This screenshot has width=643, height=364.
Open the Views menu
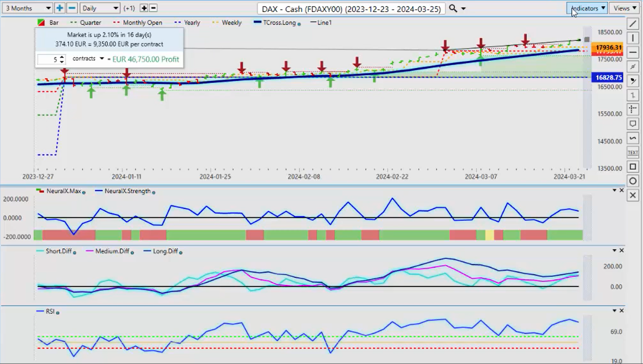point(625,8)
